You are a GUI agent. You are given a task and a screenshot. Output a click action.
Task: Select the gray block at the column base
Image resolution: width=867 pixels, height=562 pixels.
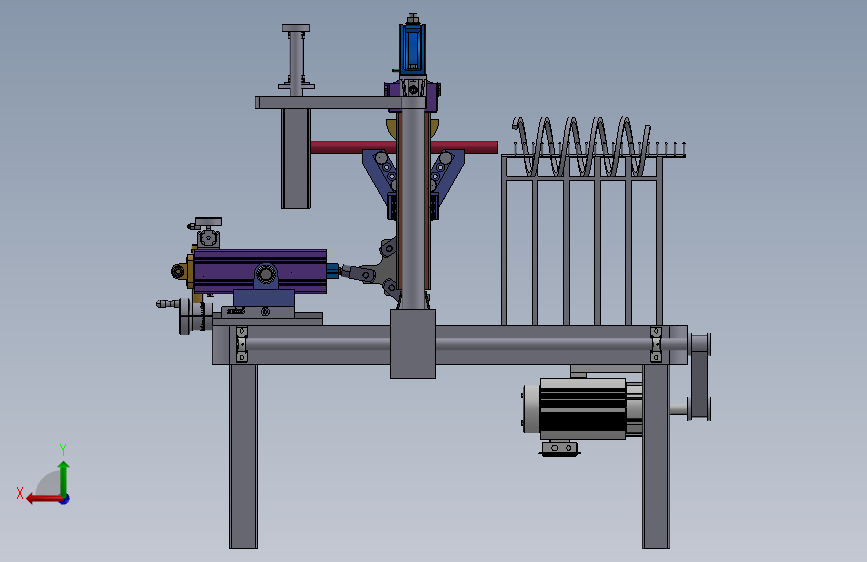[413, 344]
